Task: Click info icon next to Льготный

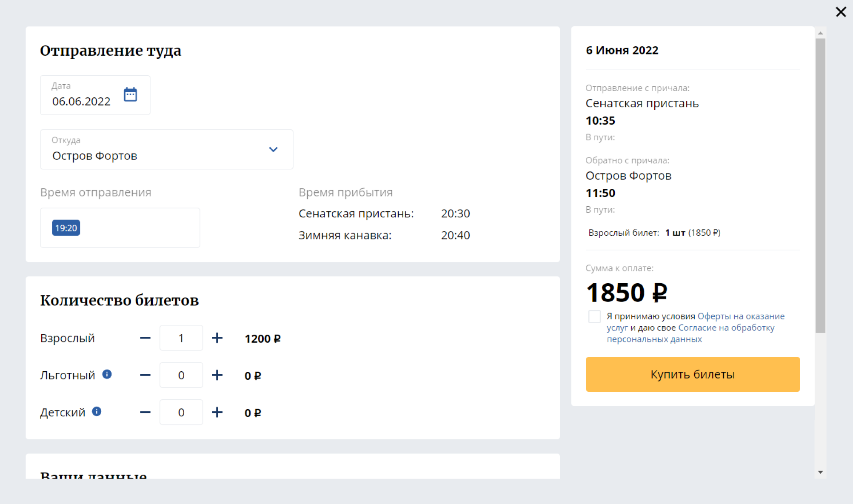Action: tap(107, 374)
